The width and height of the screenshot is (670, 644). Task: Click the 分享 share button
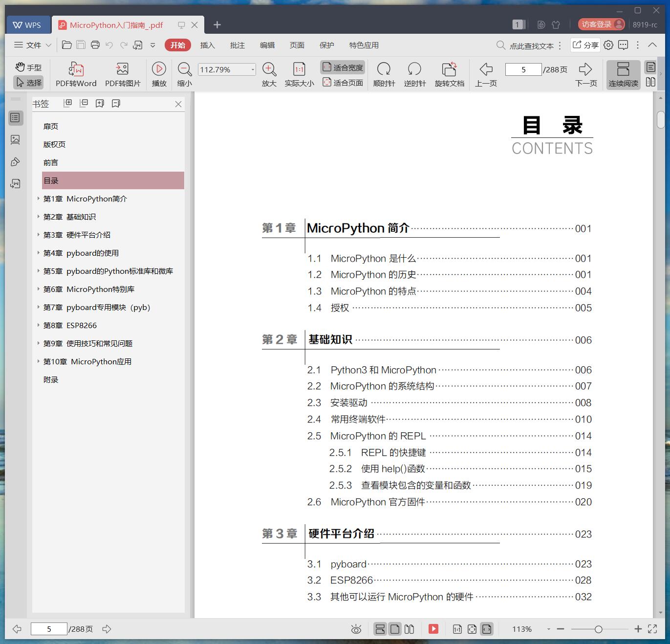(585, 45)
